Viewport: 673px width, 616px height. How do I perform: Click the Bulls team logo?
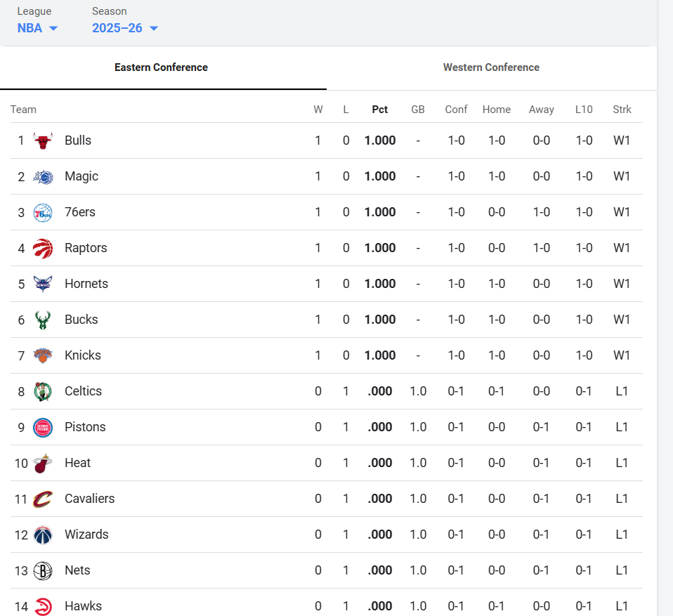pos(43,140)
